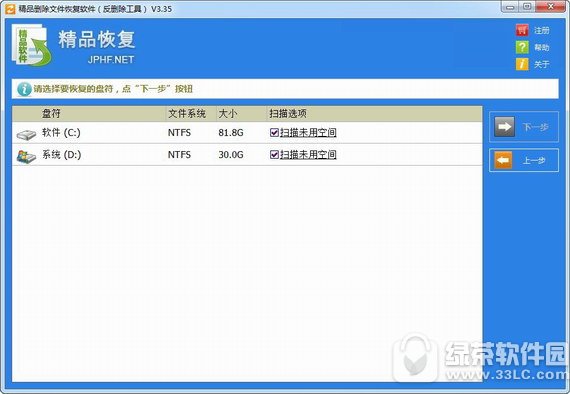Click the yellow 关于 about icon

522,64
